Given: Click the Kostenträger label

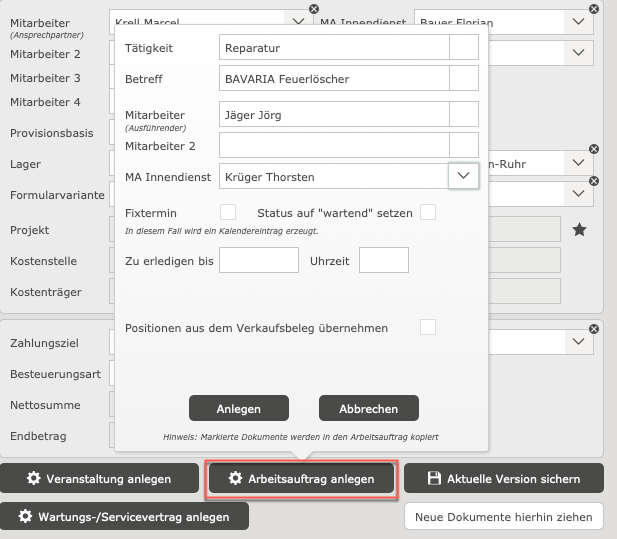Looking at the screenshot, I should click(46, 292).
